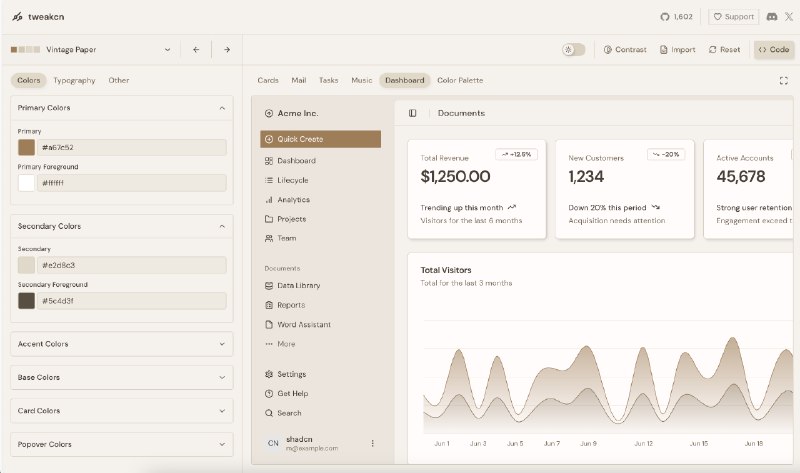This screenshot has width=800, height=473.
Task: Open the Vintage Paper theme dropdown
Action: [91, 49]
